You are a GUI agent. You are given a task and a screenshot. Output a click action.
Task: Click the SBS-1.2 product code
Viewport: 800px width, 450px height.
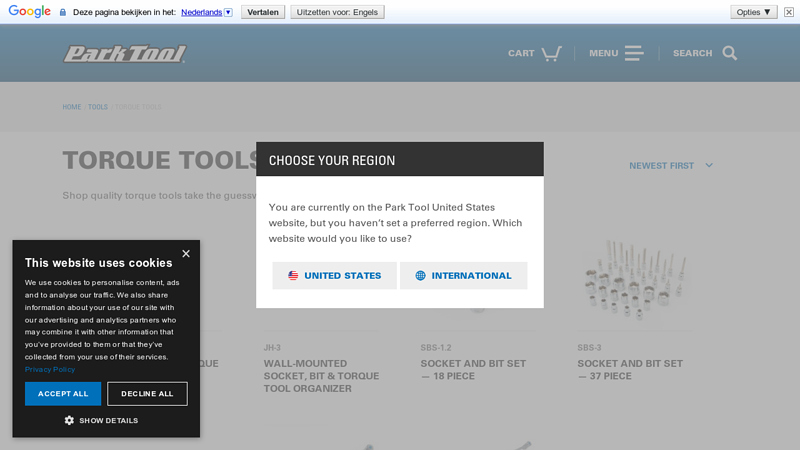point(436,347)
